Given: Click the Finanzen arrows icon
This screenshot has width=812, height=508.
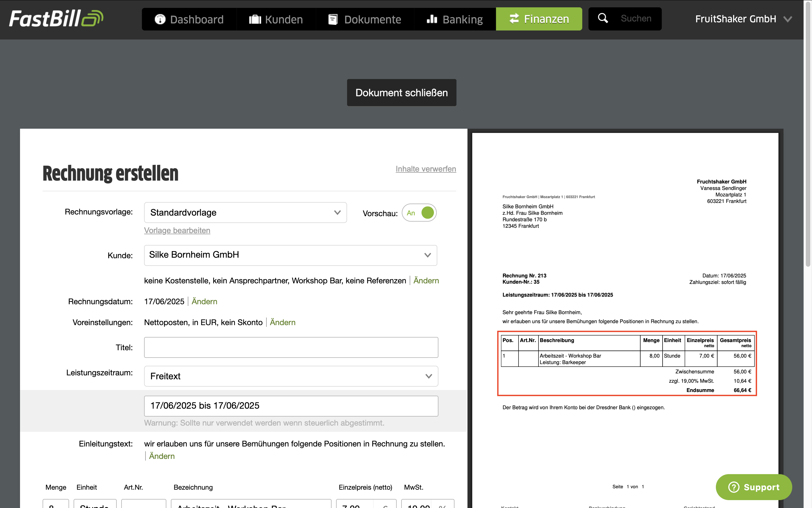Looking at the screenshot, I should coord(514,18).
